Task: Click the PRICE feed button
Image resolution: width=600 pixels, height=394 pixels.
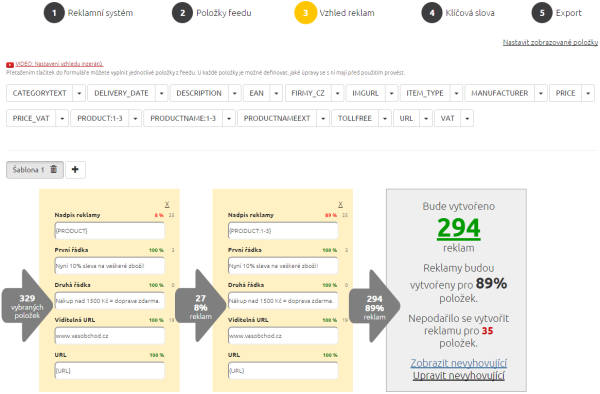Action: click(566, 93)
